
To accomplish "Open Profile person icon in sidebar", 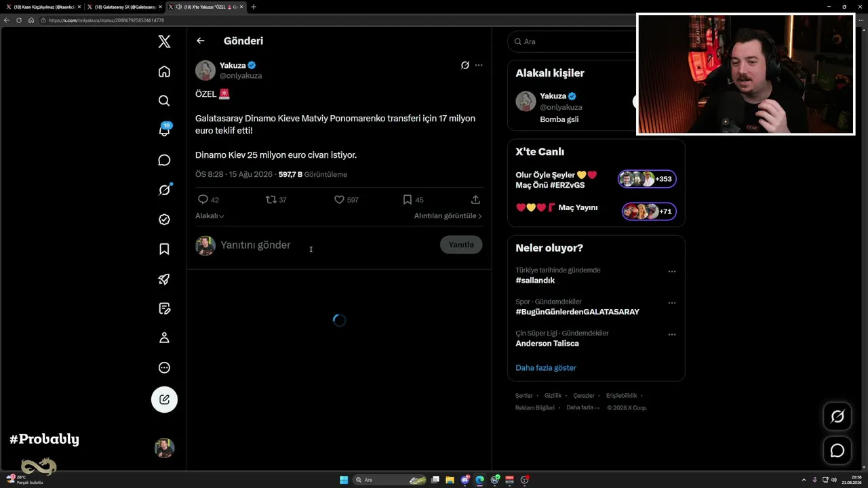I will 164,338.
